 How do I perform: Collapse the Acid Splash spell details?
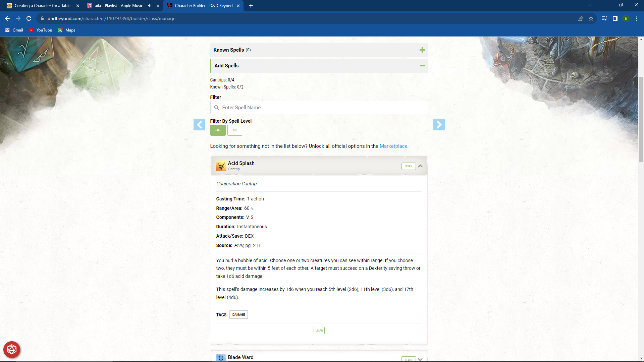pyautogui.click(x=420, y=166)
